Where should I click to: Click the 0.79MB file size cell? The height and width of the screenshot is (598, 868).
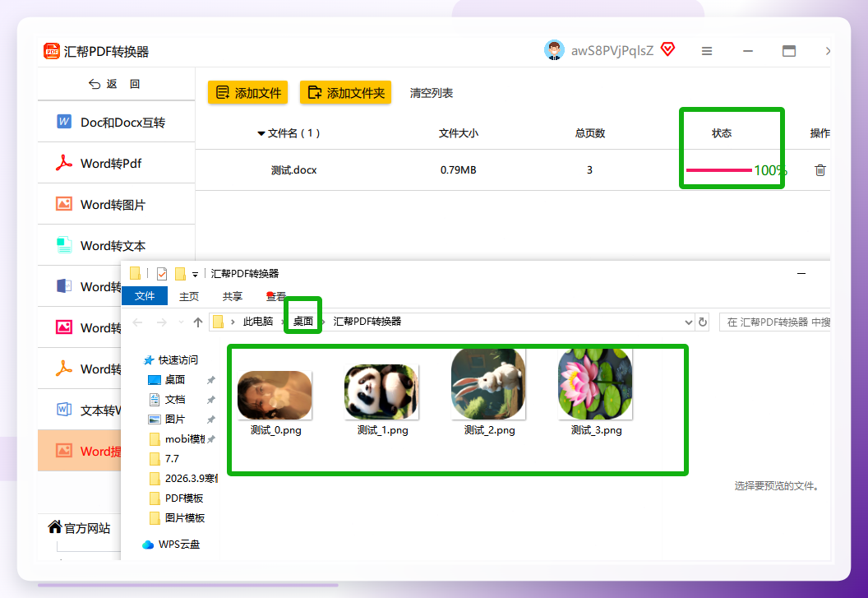[459, 170]
